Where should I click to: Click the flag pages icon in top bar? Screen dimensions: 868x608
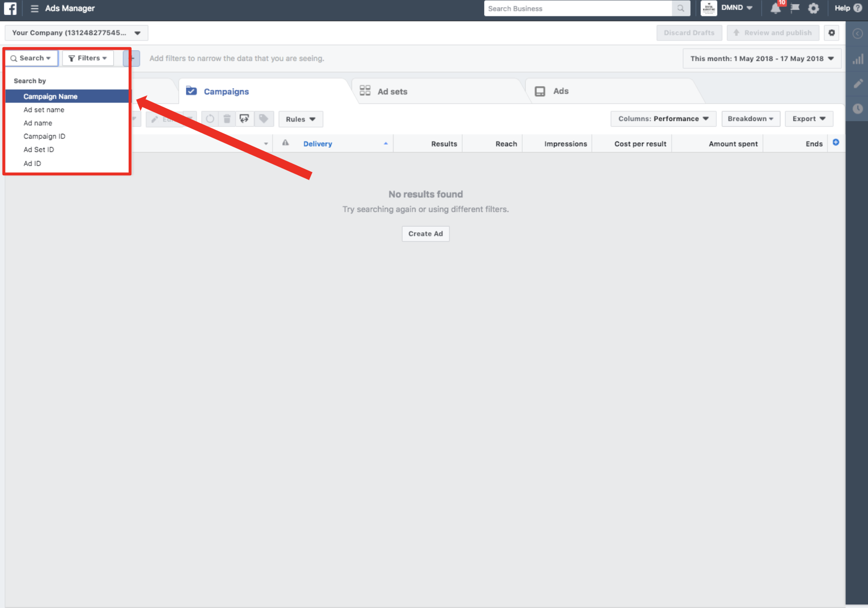point(795,8)
